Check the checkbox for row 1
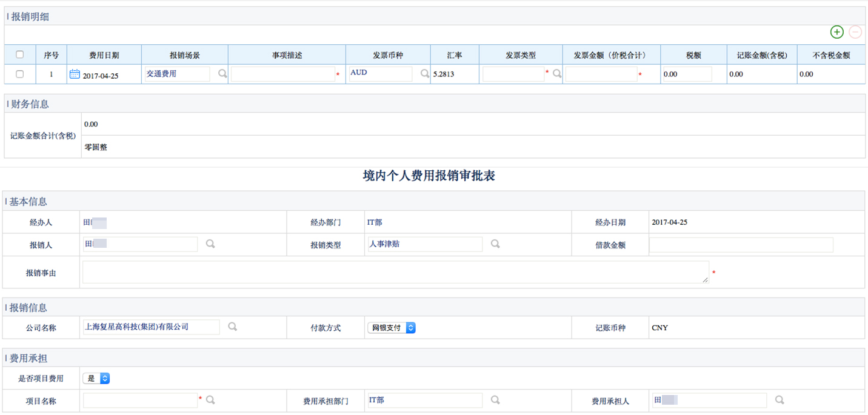This screenshot has width=868, height=415. pyautogui.click(x=19, y=74)
